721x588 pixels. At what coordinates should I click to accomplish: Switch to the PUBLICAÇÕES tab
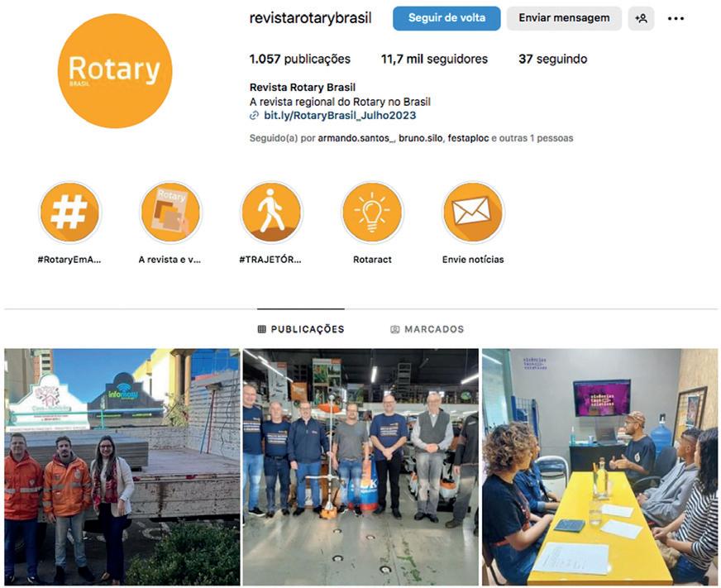(x=301, y=329)
